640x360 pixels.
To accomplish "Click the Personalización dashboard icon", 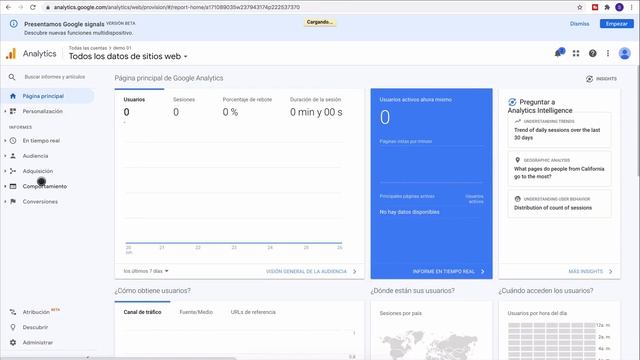I will pyautogui.click(x=13, y=111).
